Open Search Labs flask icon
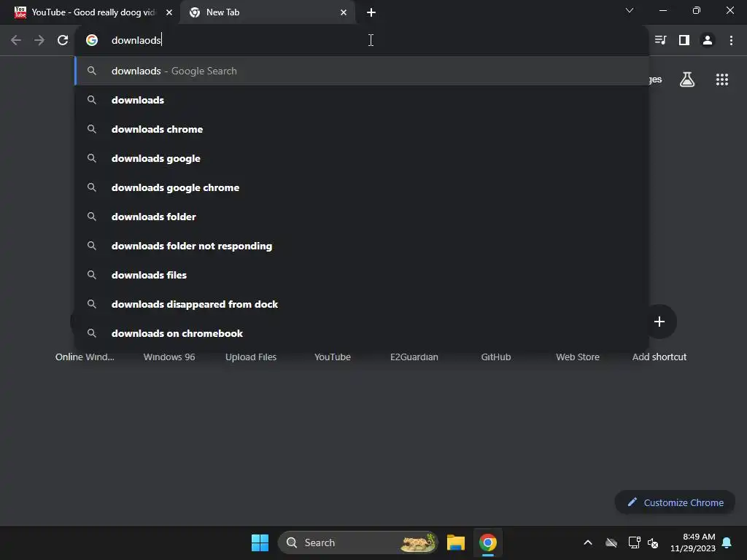 point(687,79)
